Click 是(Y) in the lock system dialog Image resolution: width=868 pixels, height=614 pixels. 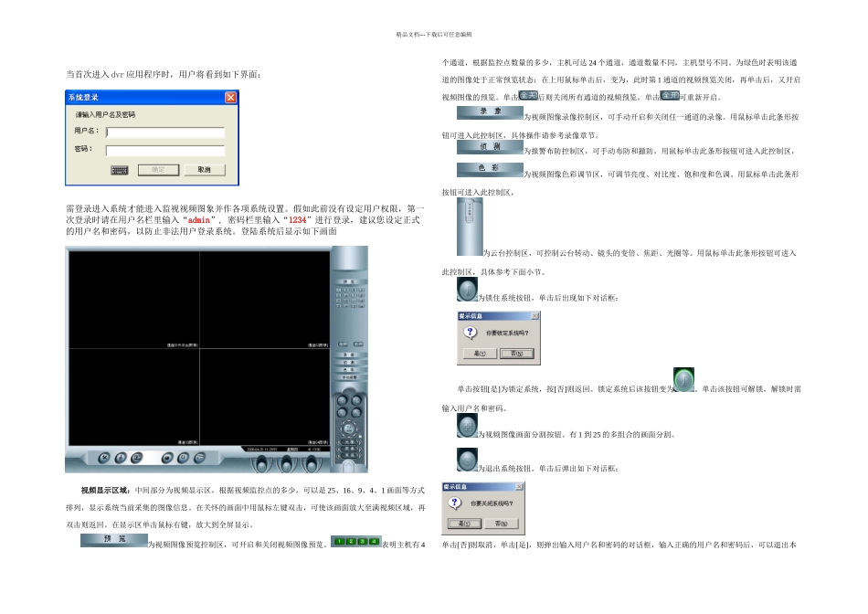[x=480, y=354]
